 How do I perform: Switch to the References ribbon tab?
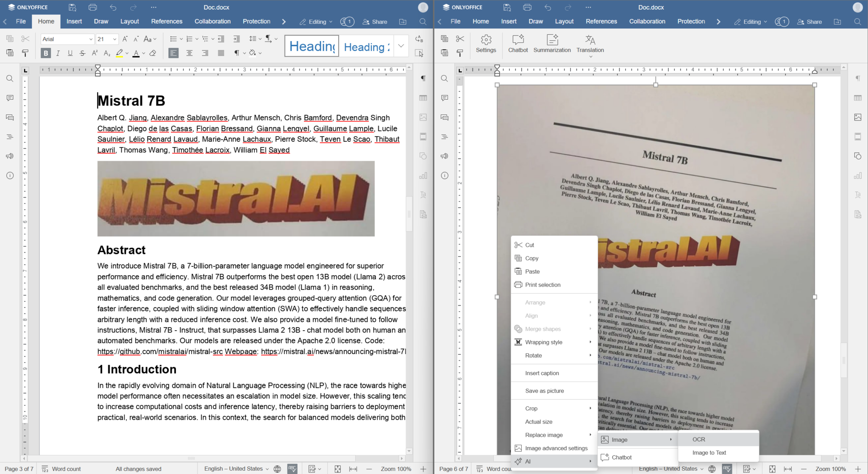coord(167,21)
